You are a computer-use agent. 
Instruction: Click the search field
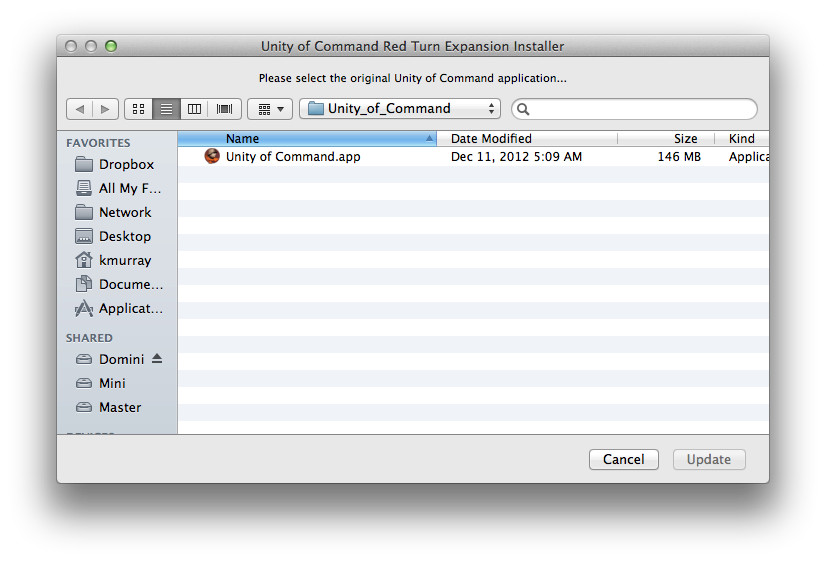point(634,109)
